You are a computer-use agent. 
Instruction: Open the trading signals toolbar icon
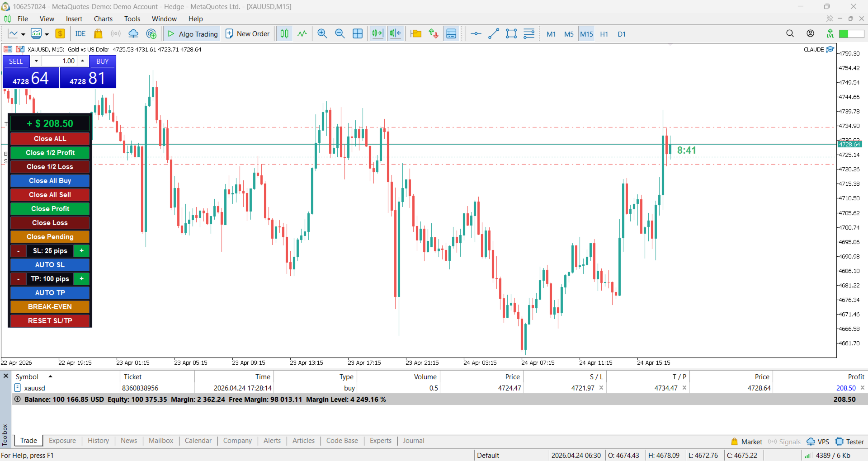click(116, 34)
